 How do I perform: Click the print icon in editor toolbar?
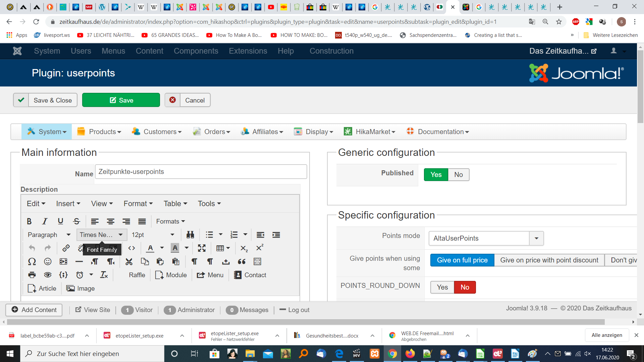point(32,275)
